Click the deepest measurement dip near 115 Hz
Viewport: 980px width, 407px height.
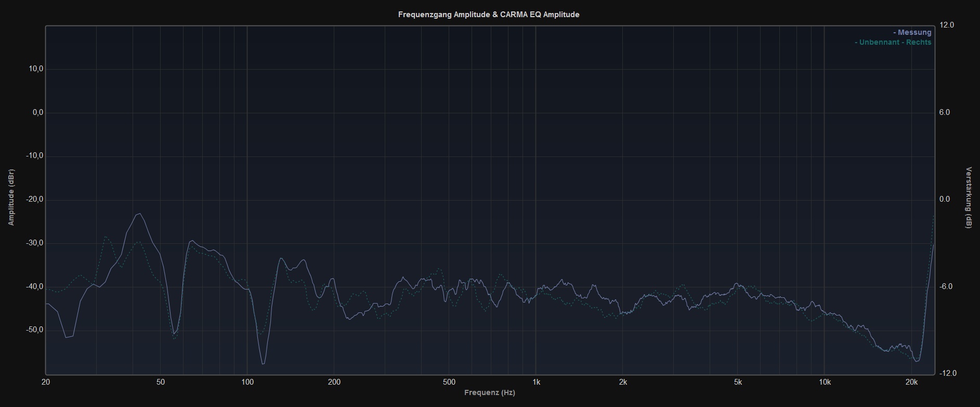click(x=263, y=363)
